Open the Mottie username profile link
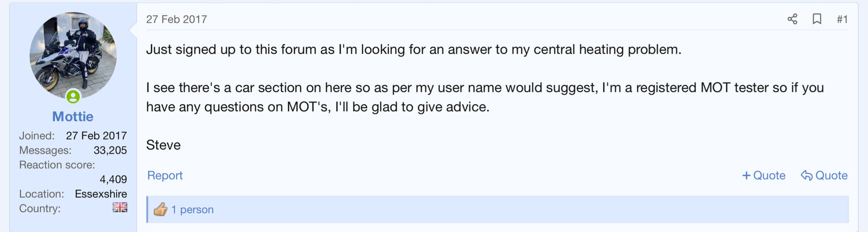The height and width of the screenshot is (232, 868). pyautogui.click(x=73, y=117)
